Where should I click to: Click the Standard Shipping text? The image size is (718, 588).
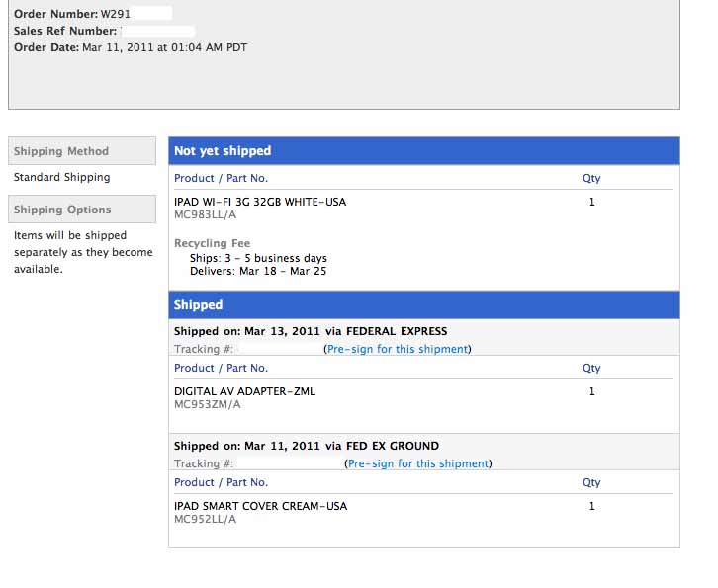[62, 178]
